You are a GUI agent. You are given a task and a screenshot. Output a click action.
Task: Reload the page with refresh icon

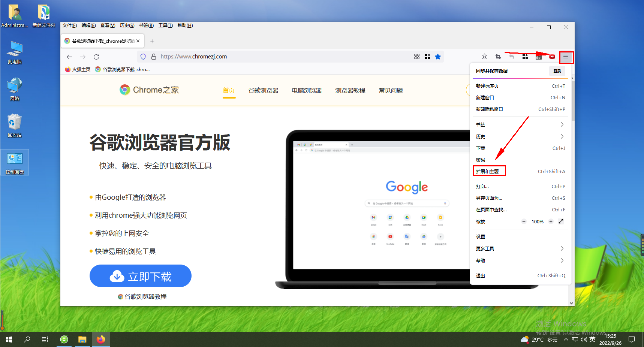(96, 57)
